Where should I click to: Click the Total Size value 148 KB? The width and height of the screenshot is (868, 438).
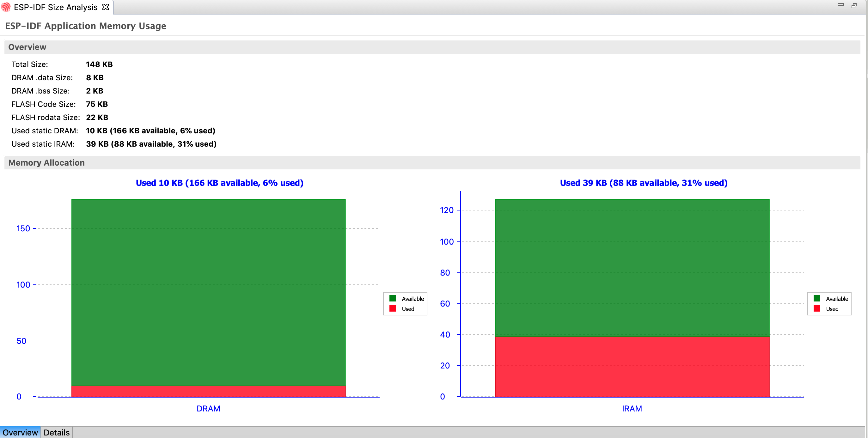click(99, 64)
